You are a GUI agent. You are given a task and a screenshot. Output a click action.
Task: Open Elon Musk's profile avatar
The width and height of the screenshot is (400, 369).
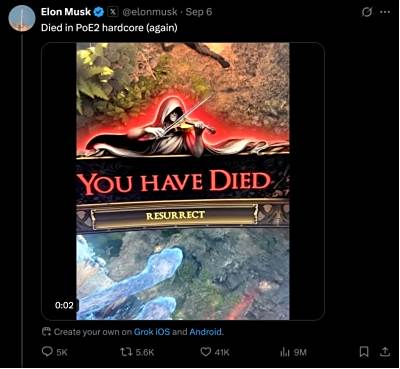(x=22, y=18)
